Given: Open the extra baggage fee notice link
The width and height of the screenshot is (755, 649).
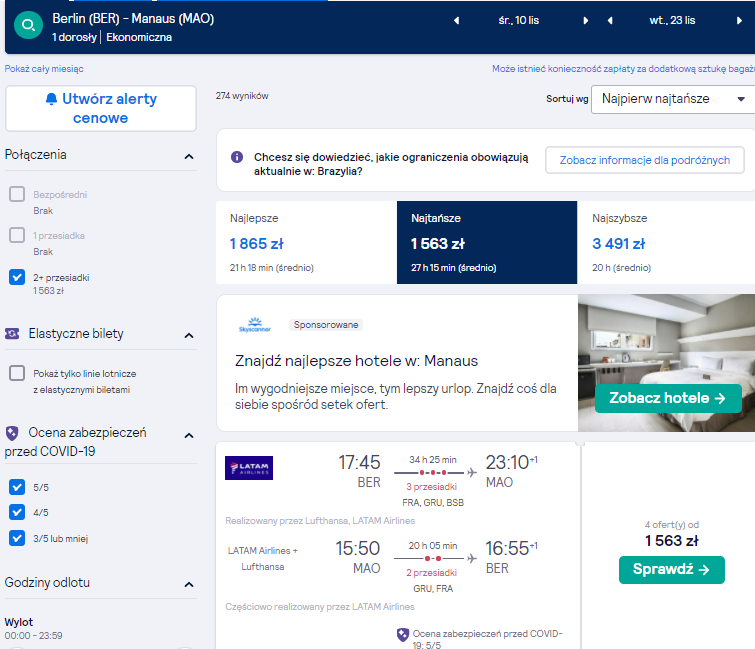Looking at the screenshot, I should pyautogui.click(x=624, y=69).
